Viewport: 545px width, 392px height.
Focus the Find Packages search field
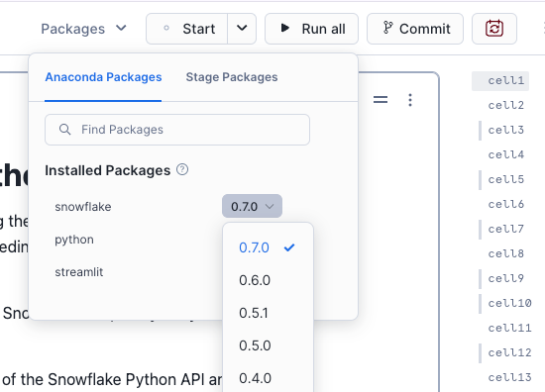click(177, 130)
